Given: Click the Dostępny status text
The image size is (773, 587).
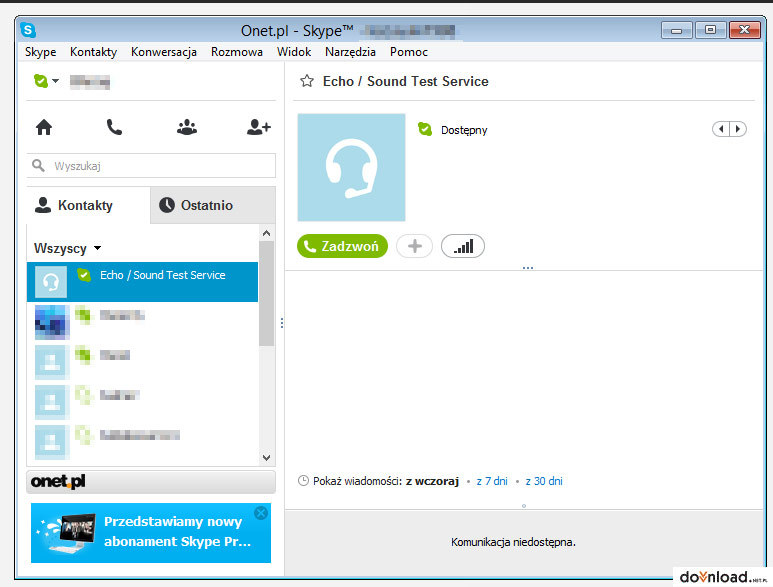Looking at the screenshot, I should pyautogui.click(x=464, y=130).
